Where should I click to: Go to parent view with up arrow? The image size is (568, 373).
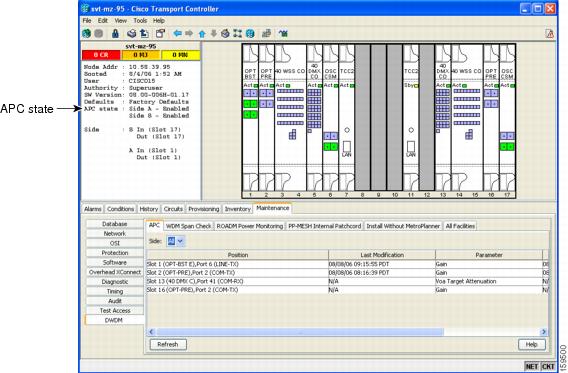pos(202,34)
